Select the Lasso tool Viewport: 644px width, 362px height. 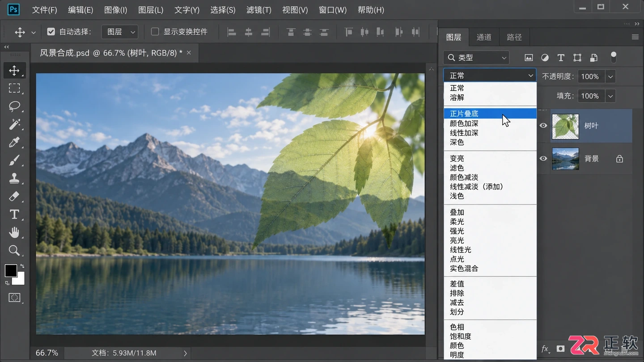[x=14, y=106]
